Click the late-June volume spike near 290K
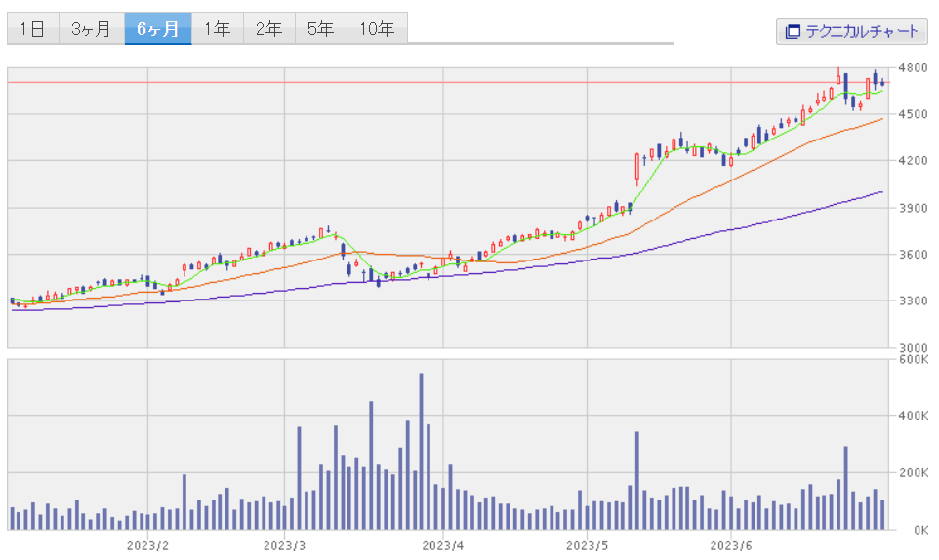The width and height of the screenshot is (939, 560). coord(845,490)
